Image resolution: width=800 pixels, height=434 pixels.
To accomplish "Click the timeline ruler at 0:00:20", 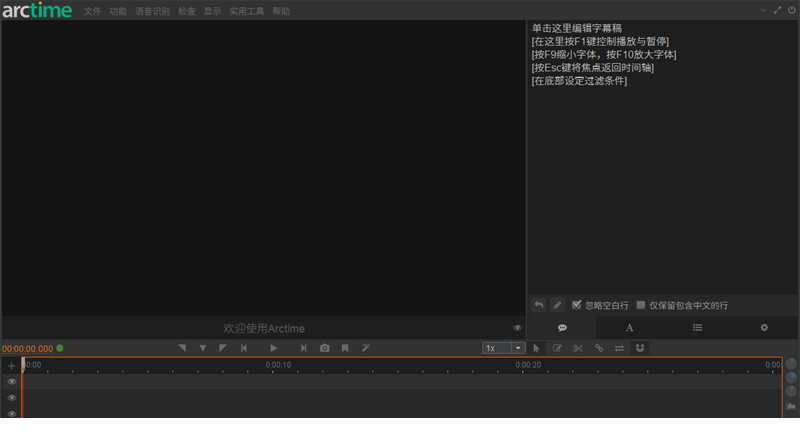I will tap(528, 365).
